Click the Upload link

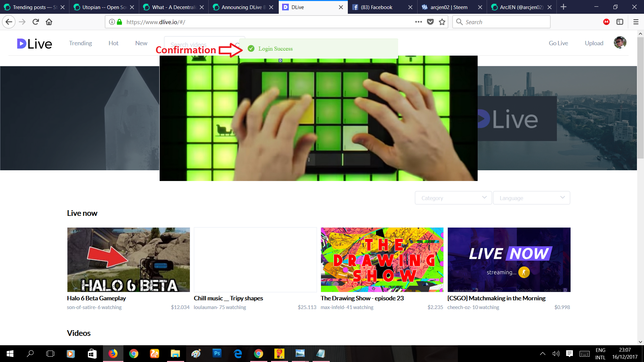click(x=594, y=43)
